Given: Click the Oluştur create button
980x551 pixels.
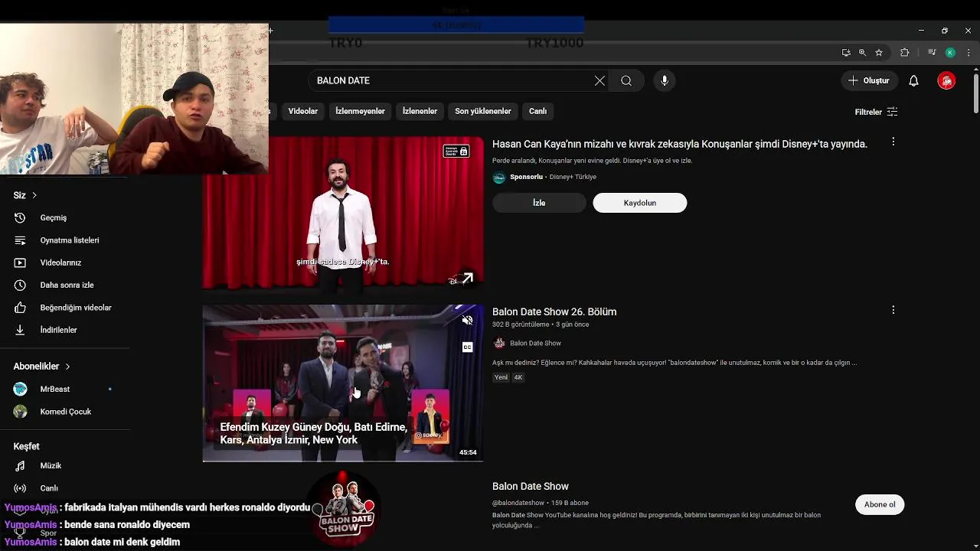Looking at the screenshot, I should tap(869, 80).
